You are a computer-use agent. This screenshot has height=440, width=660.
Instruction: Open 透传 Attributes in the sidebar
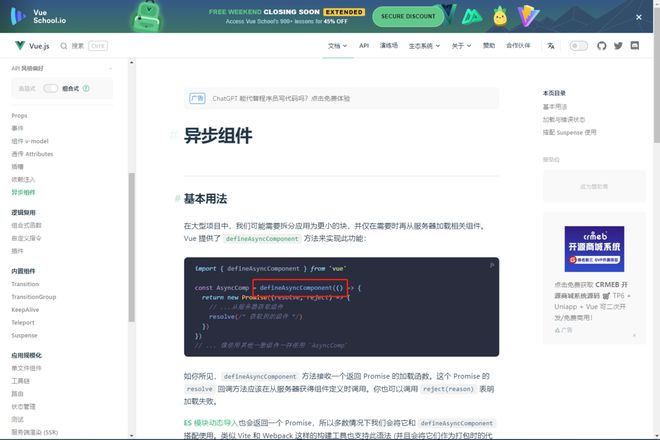pos(32,154)
